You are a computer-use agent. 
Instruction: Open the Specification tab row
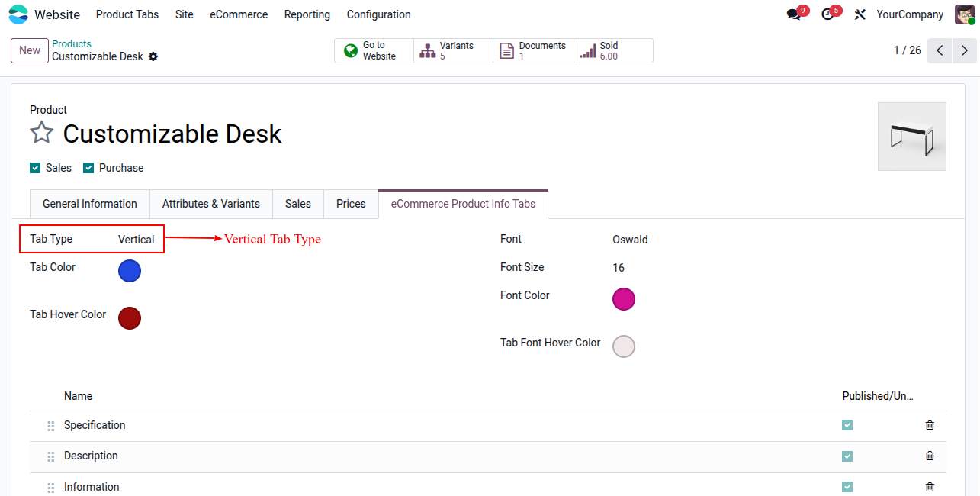[x=95, y=425]
